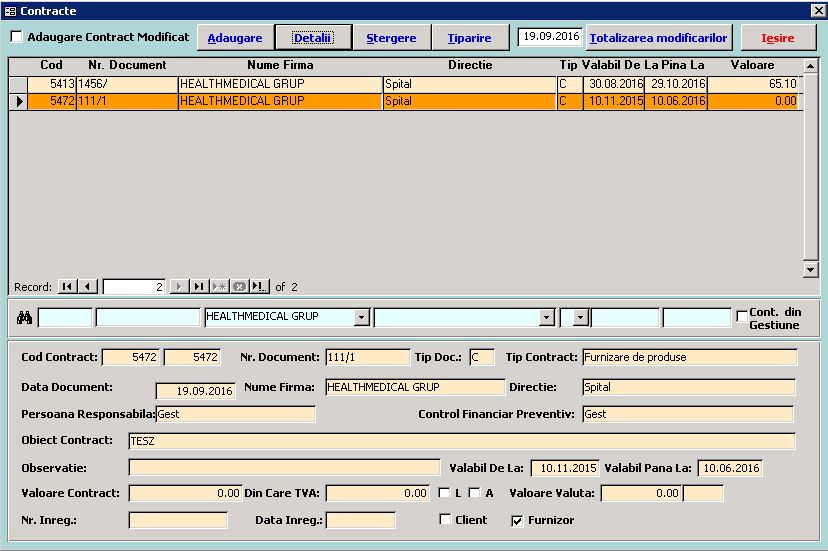
Task: Go to first record in navigator
Action: (x=67, y=287)
